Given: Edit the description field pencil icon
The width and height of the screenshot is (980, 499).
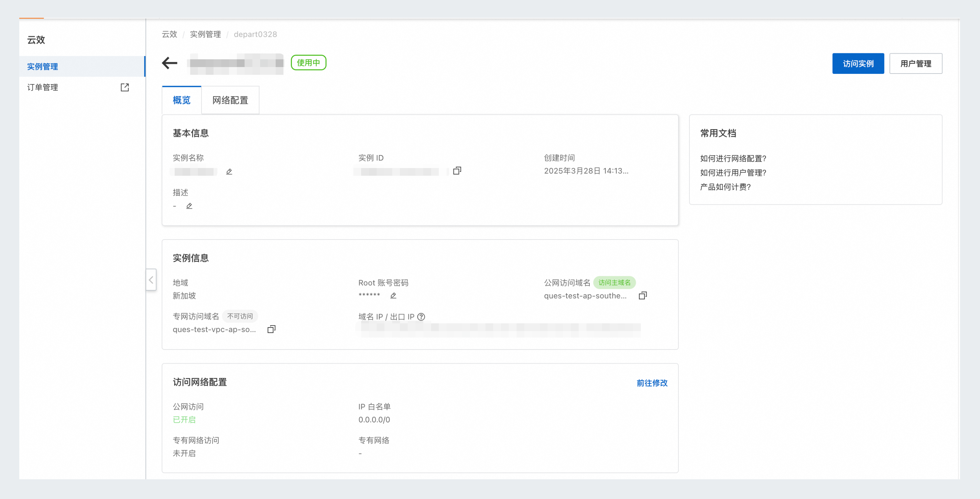Looking at the screenshot, I should 189,206.
